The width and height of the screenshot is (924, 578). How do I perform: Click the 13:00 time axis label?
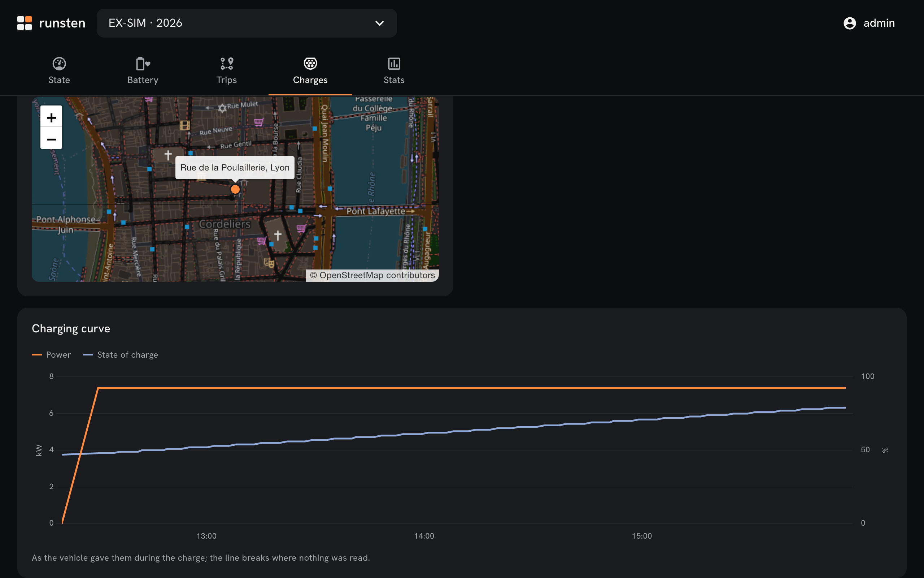206,536
